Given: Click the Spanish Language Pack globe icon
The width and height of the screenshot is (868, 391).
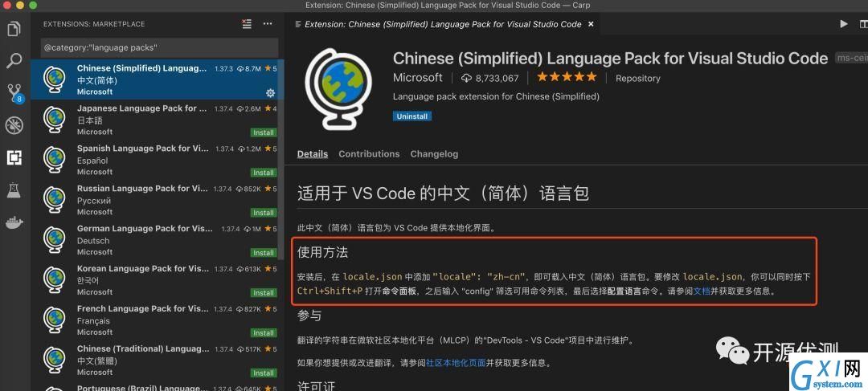Looking at the screenshot, I should 55,159.
